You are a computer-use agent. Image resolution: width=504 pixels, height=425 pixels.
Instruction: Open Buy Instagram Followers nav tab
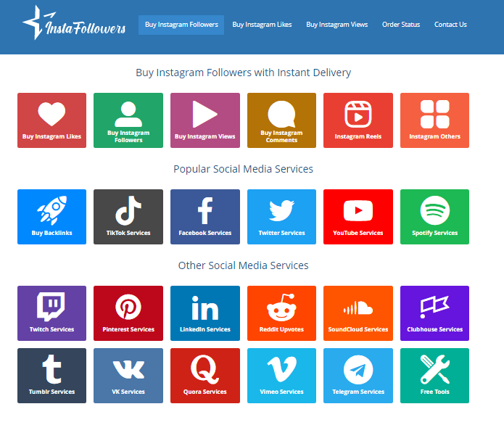click(181, 25)
